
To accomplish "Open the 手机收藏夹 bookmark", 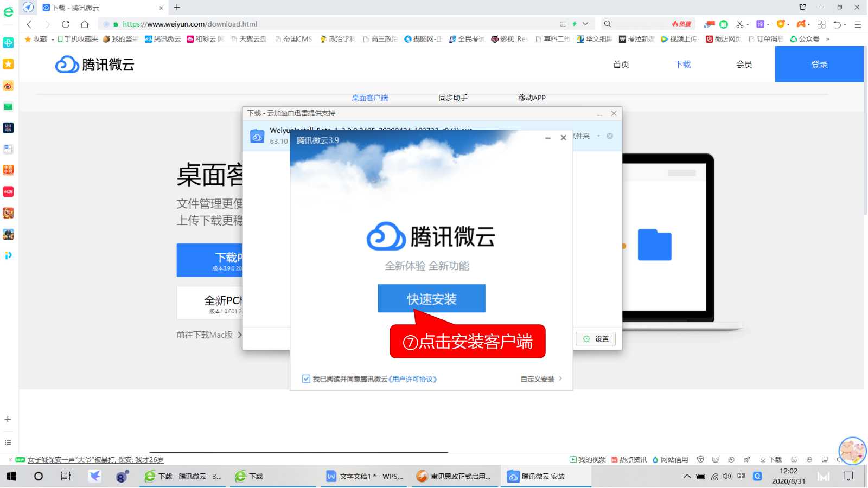I will point(78,39).
